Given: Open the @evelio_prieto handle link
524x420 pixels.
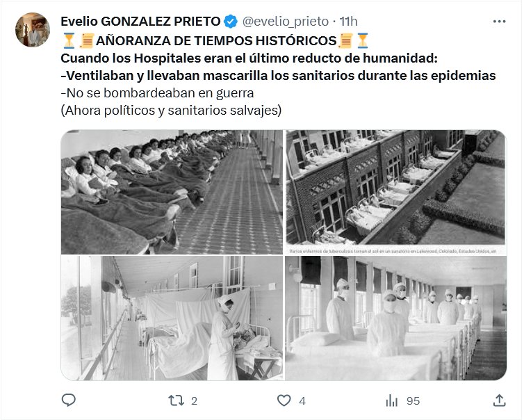Looking at the screenshot, I should point(286,22).
